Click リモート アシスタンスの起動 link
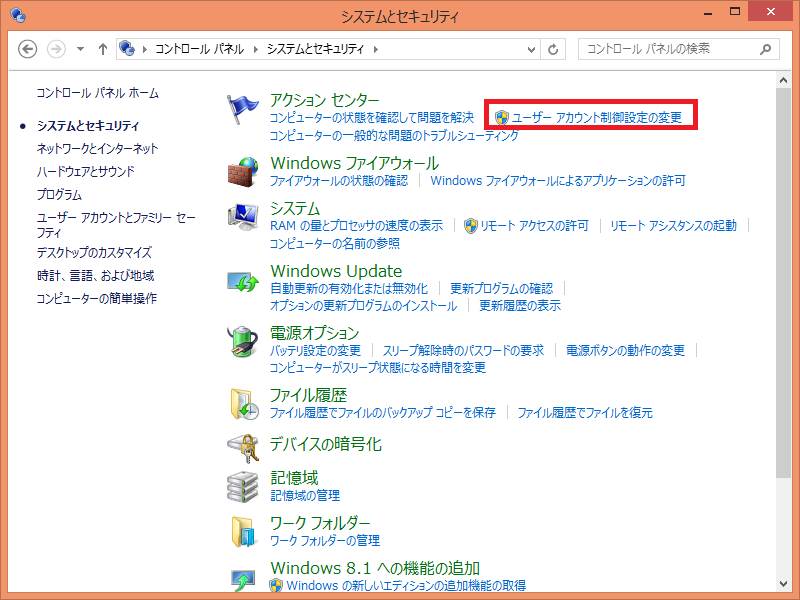The height and width of the screenshot is (600, 800). point(673,226)
